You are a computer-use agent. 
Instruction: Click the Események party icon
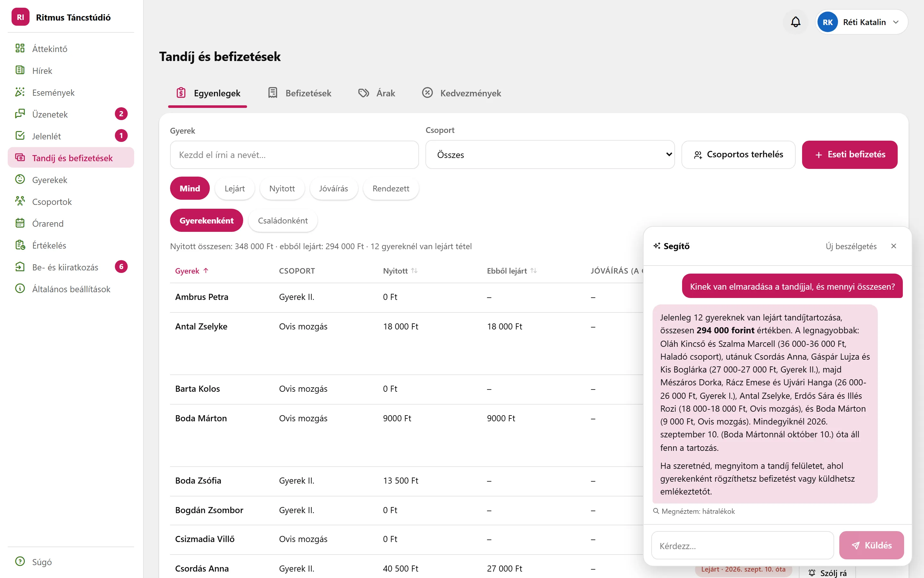[x=20, y=92]
